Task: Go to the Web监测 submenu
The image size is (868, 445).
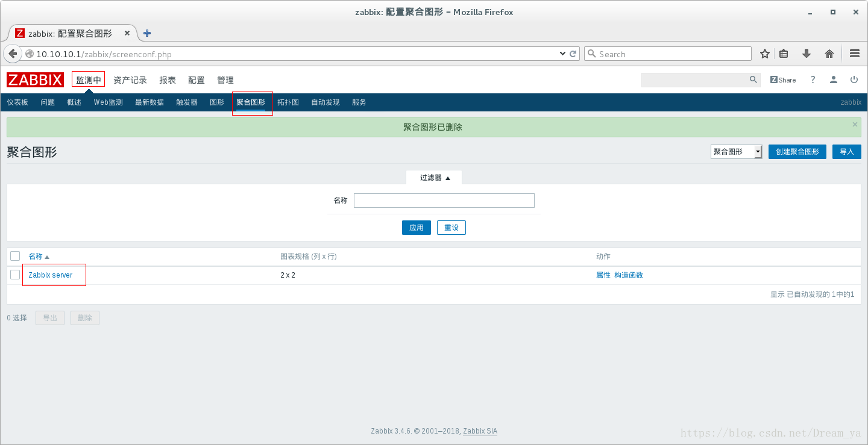Action: click(108, 102)
